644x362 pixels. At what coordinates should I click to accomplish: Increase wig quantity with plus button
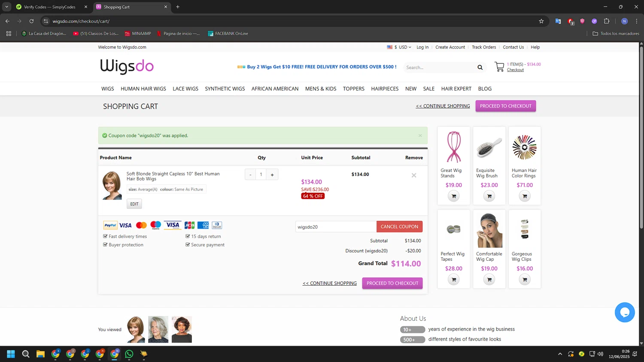click(272, 175)
